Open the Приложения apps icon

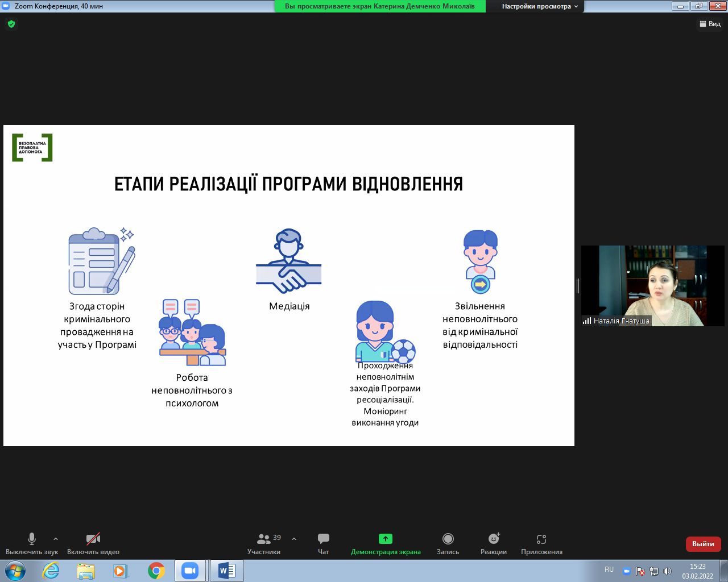[541, 539]
